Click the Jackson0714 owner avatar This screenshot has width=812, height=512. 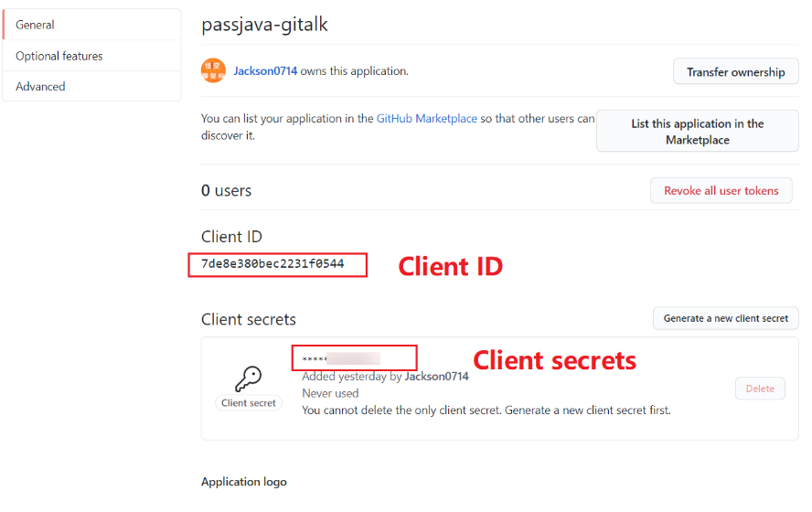(214, 70)
